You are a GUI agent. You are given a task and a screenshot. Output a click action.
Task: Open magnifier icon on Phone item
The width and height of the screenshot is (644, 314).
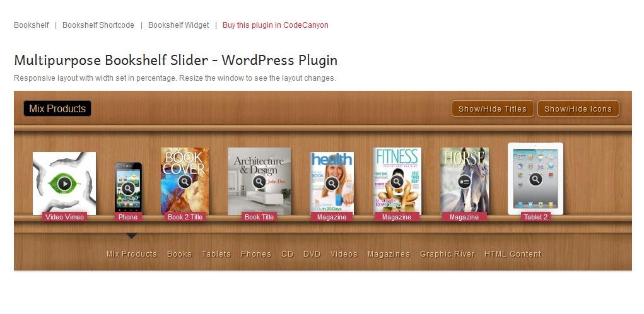pos(128,189)
